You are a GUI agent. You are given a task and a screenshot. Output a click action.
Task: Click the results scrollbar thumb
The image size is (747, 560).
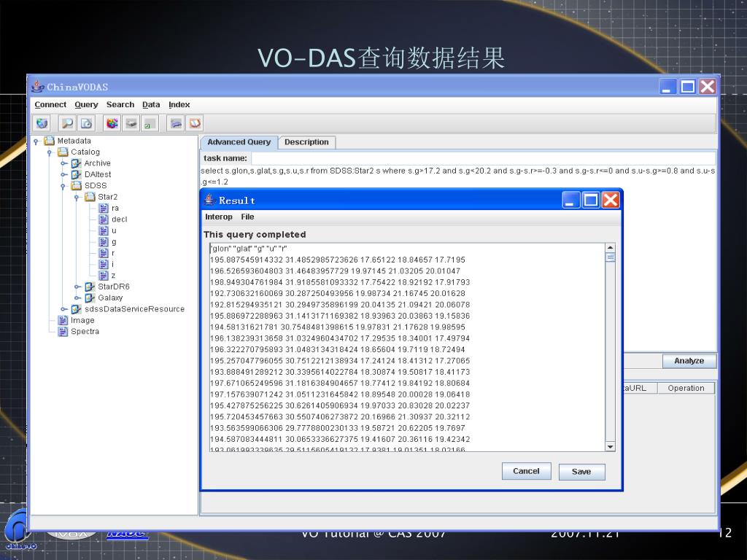(x=610, y=257)
